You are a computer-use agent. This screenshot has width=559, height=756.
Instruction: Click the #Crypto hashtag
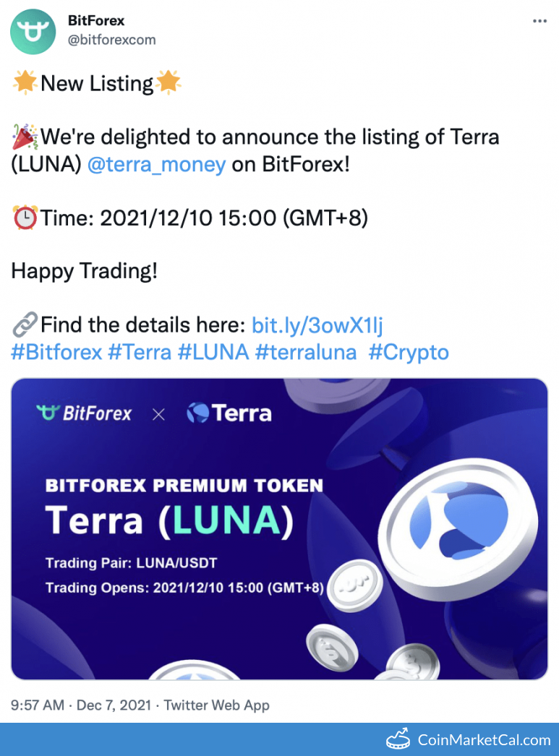pos(408,352)
